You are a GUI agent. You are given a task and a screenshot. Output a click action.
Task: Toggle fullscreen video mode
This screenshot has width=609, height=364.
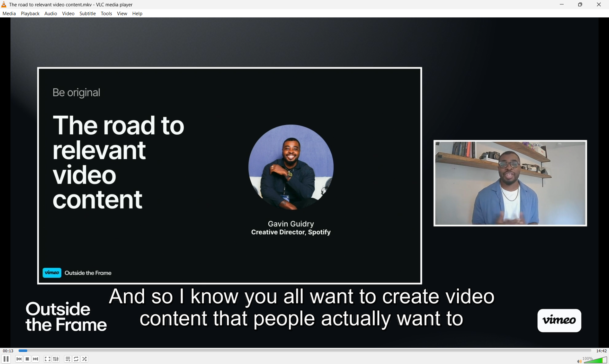(x=47, y=359)
